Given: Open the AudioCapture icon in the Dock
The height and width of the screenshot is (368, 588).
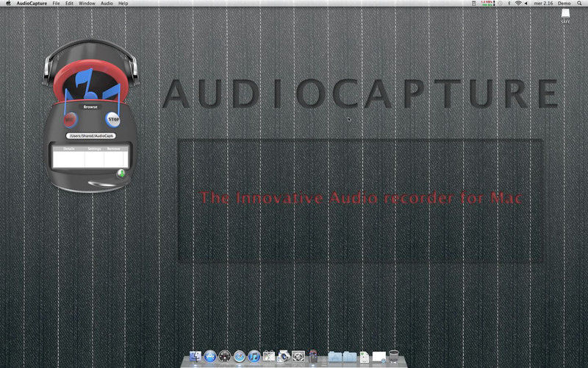Looking at the screenshot, I should click(313, 356).
